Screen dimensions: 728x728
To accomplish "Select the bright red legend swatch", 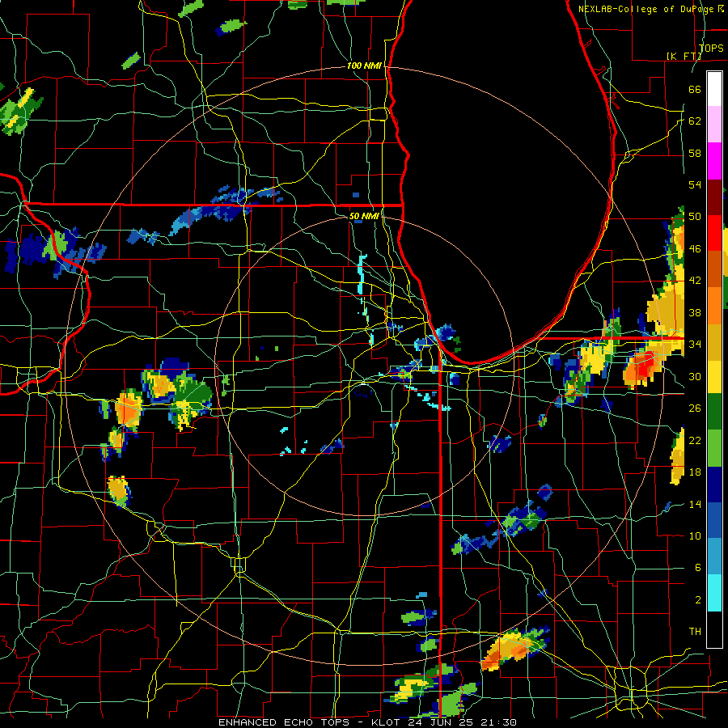I will [714, 233].
